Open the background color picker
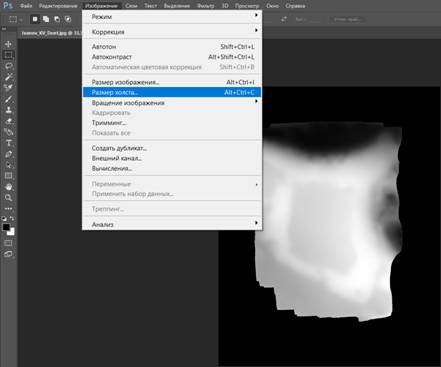This screenshot has width=441, height=367. click(11, 232)
